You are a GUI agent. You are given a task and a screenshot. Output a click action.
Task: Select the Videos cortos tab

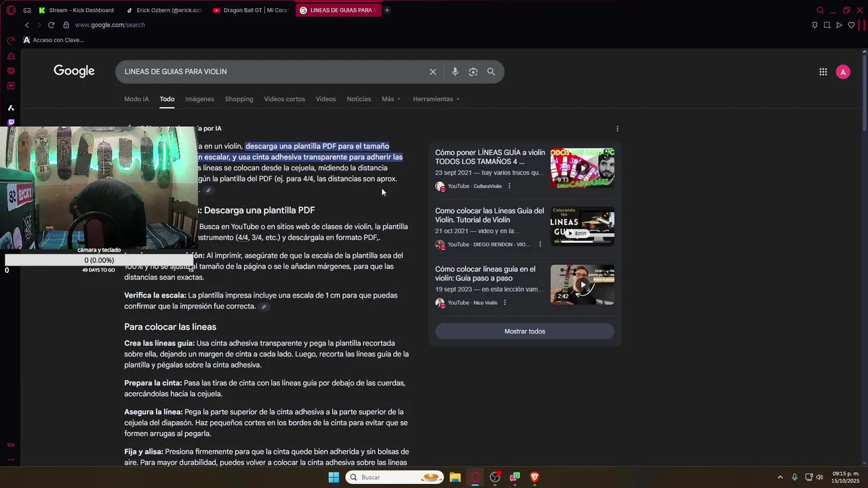(x=284, y=99)
